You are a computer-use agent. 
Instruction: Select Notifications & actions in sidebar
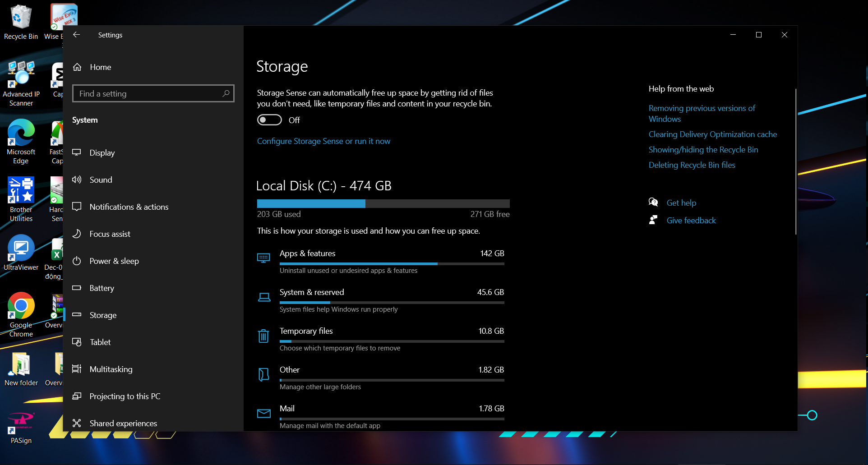point(153,207)
